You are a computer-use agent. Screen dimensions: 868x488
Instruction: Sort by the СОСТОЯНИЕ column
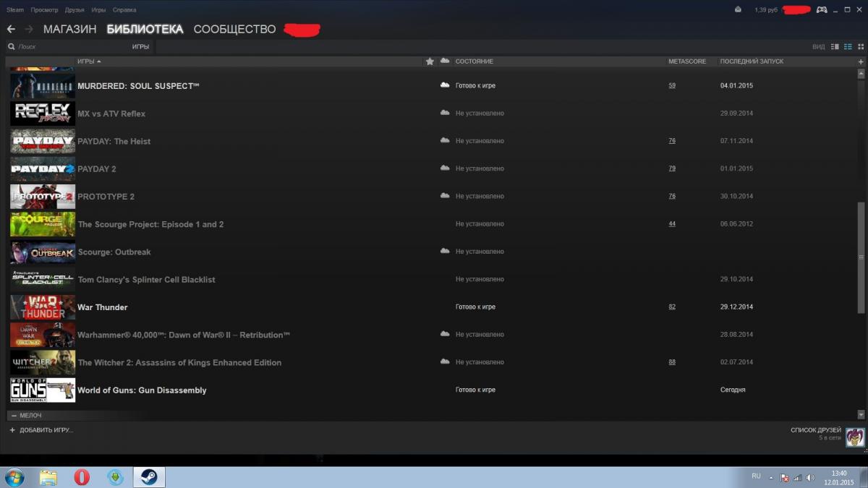tap(475, 61)
